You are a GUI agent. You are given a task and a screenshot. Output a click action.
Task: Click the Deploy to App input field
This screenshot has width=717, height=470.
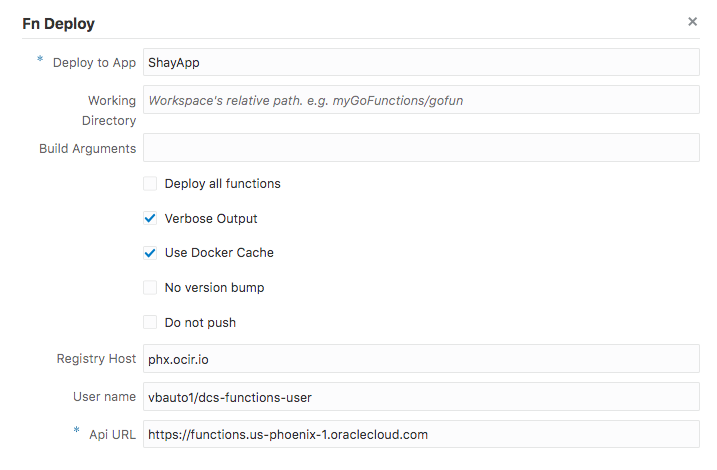pos(420,62)
